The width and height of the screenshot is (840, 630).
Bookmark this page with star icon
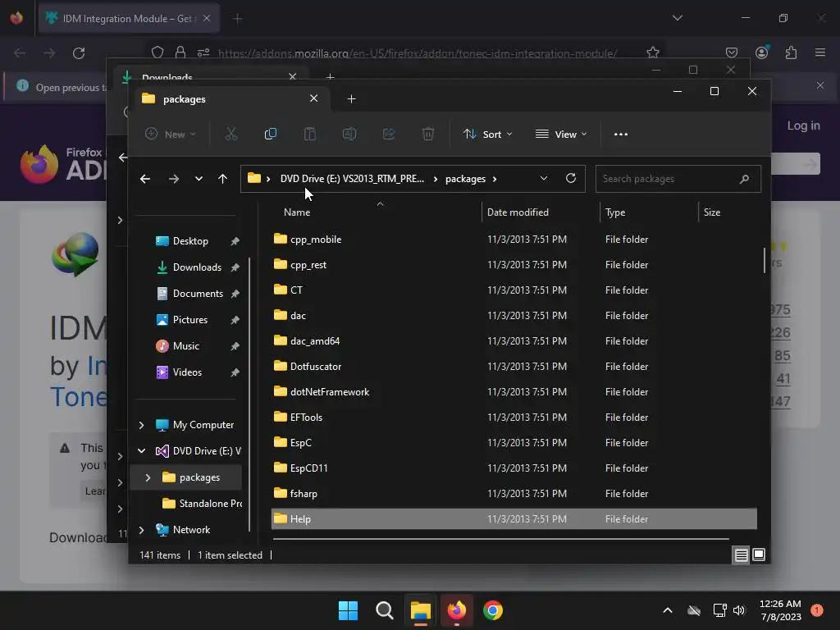652,52
